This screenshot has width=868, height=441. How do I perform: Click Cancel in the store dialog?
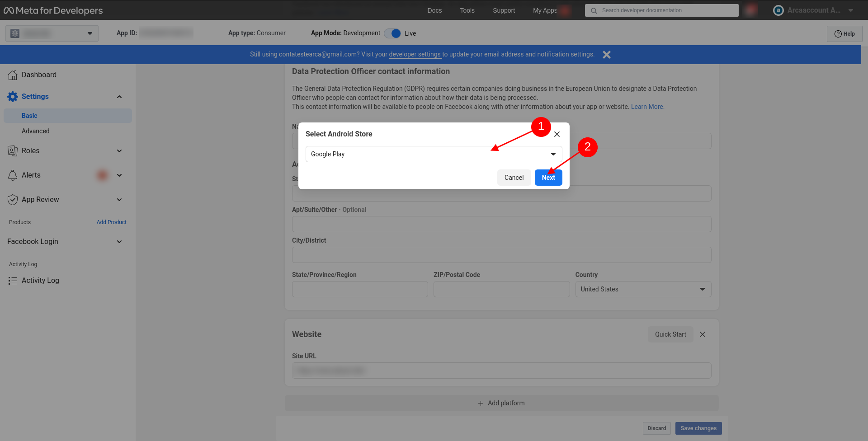coord(514,178)
